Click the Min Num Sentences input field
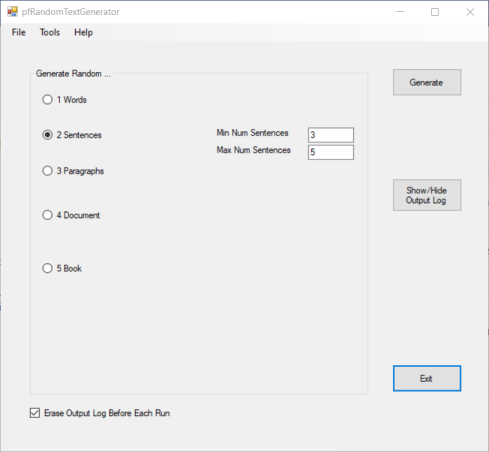Screen dimensions: 489x452 [x=331, y=135]
